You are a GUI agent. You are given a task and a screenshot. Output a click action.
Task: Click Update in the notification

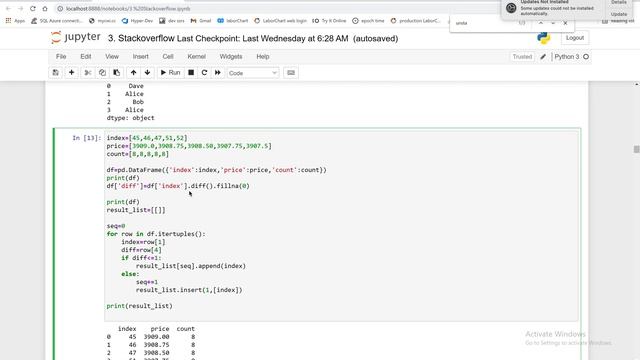[619, 14]
